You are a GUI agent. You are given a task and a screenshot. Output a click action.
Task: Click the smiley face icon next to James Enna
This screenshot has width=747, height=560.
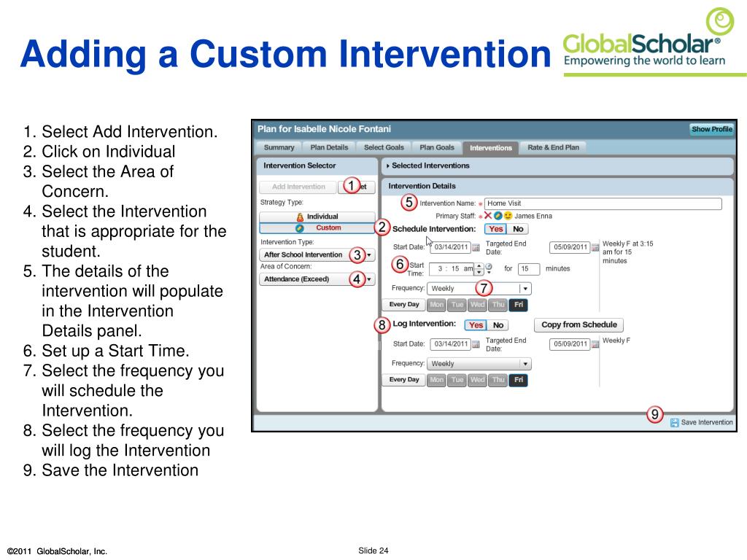click(x=508, y=216)
